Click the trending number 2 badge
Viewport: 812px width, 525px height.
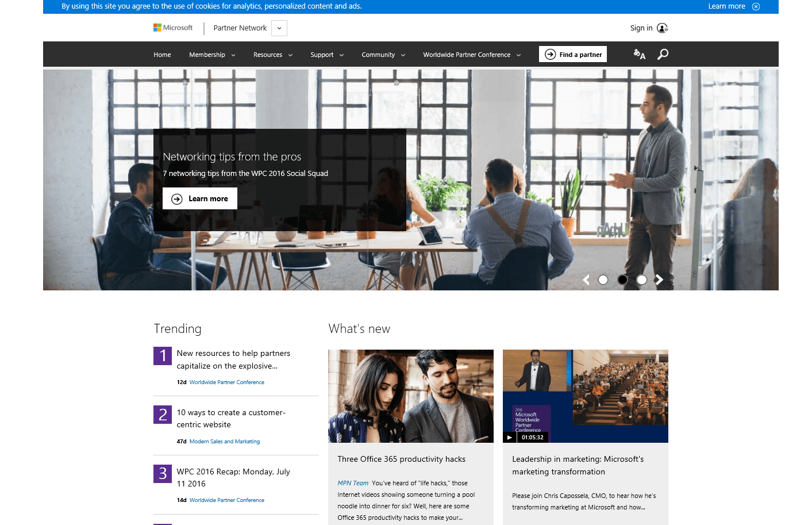click(163, 415)
